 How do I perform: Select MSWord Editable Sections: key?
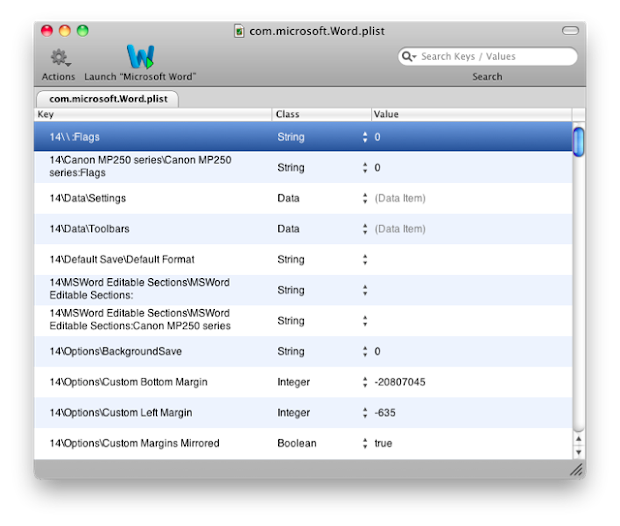point(139,289)
